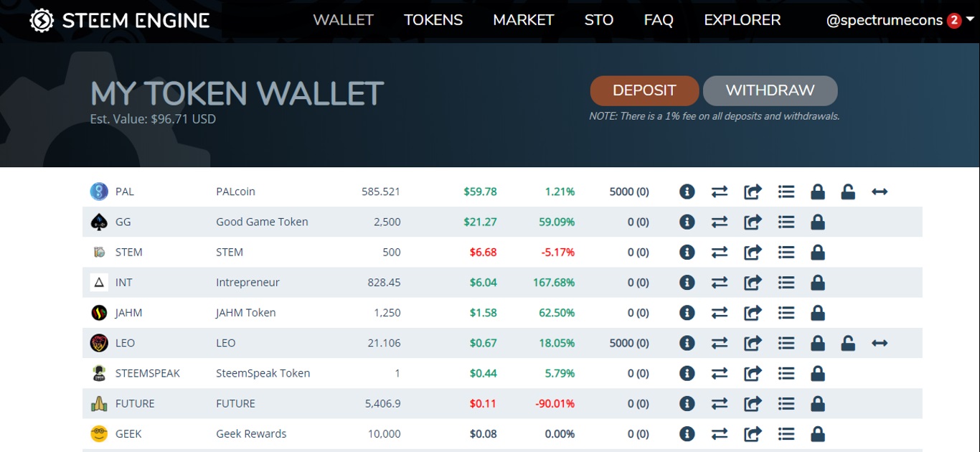This screenshot has width=980, height=452.
Task: Visit the FAQ page
Action: pos(659,20)
